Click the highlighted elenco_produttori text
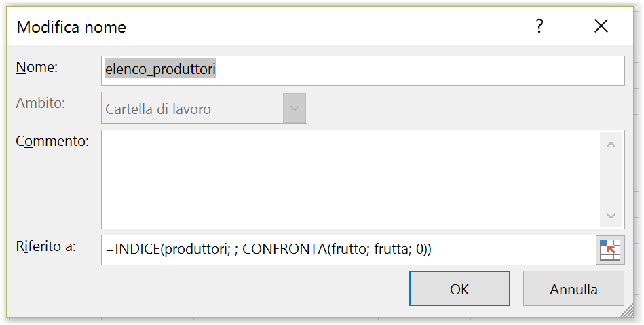 tap(160, 69)
